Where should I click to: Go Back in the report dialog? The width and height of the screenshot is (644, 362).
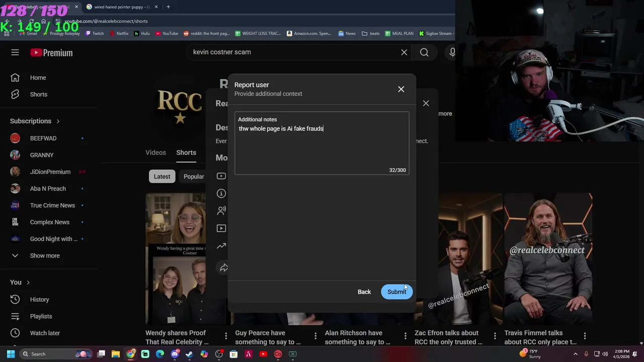pyautogui.click(x=364, y=292)
